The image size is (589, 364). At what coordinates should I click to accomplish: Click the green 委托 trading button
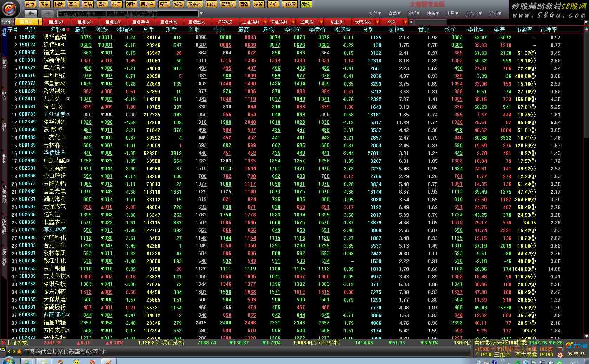coord(306,4)
